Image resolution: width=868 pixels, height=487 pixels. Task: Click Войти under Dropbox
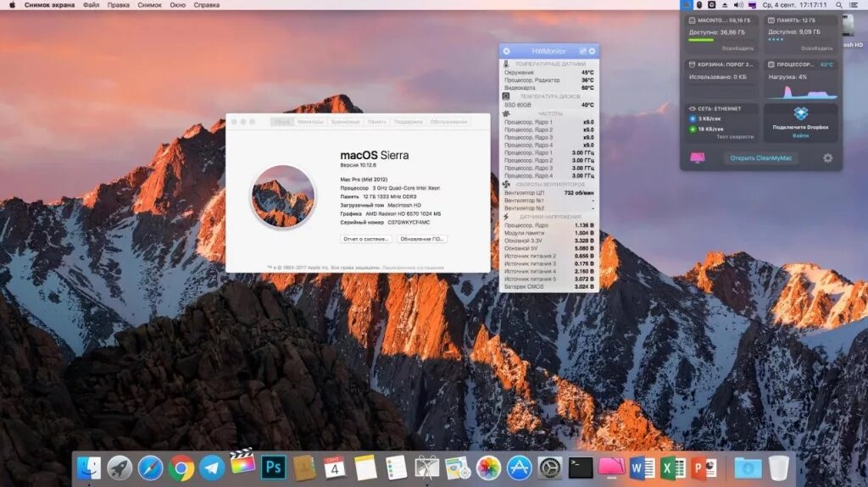(x=800, y=136)
